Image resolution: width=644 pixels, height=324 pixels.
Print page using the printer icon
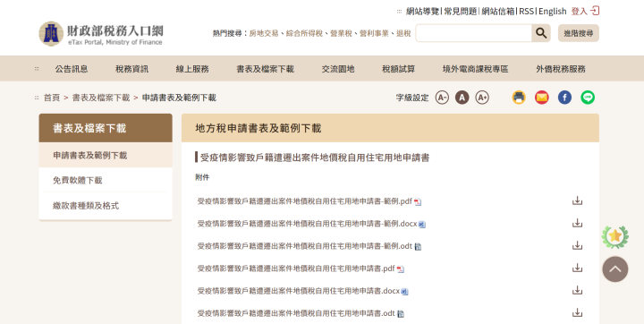(519, 98)
